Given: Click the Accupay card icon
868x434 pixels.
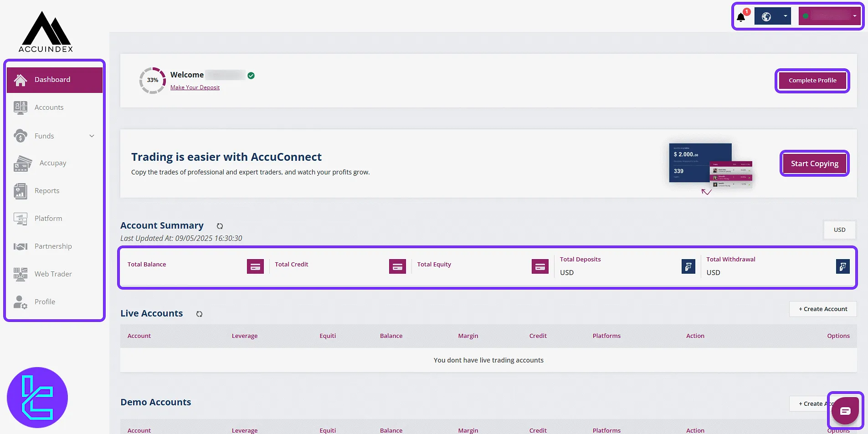Looking at the screenshot, I should click(x=23, y=163).
